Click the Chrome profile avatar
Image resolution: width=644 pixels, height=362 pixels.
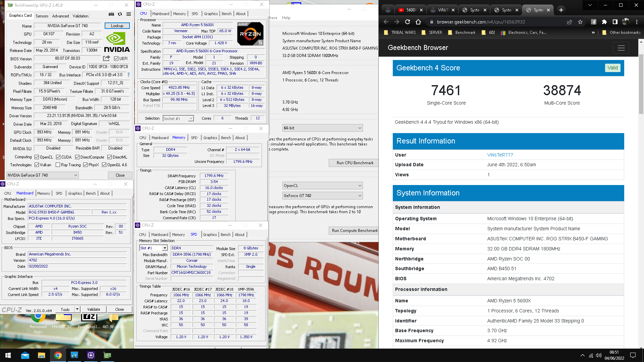[626, 22]
